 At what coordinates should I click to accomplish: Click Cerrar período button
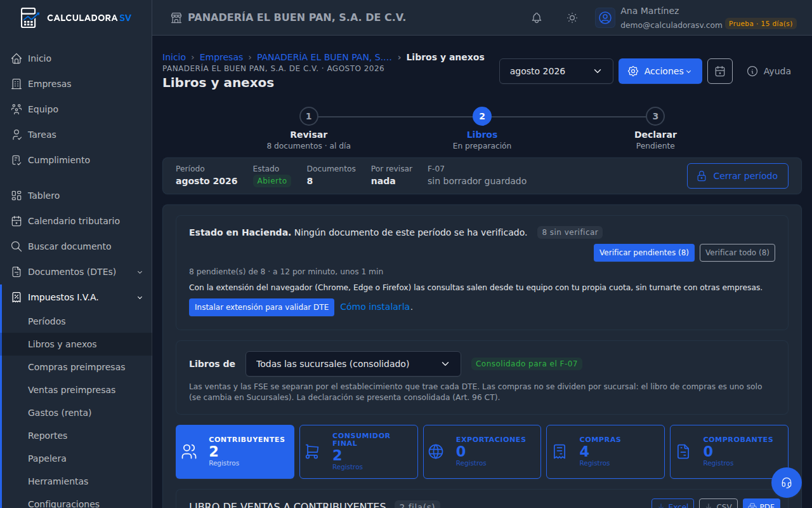pos(738,176)
